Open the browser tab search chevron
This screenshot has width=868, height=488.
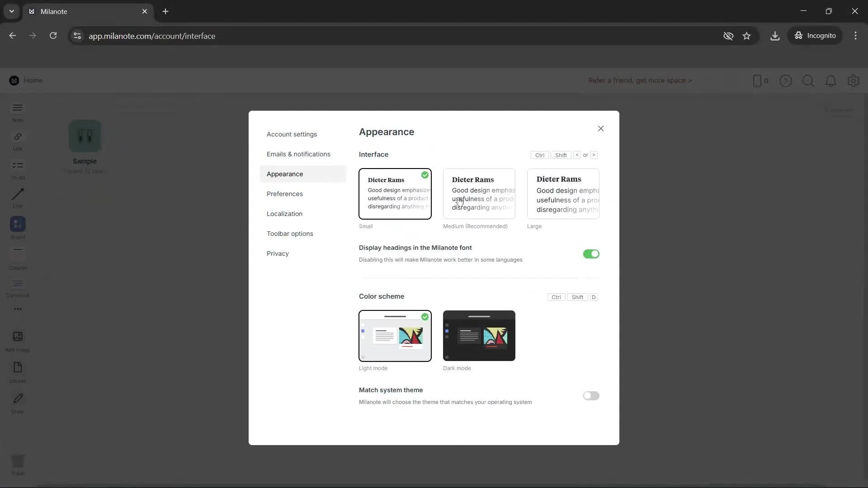(x=11, y=11)
